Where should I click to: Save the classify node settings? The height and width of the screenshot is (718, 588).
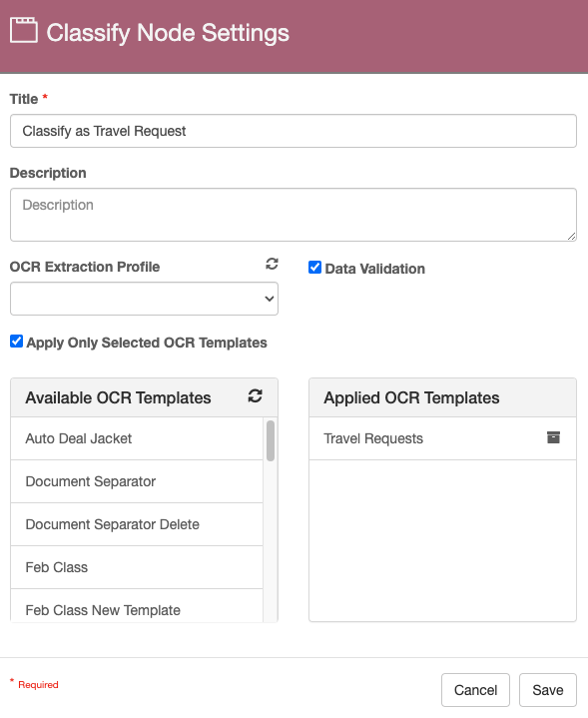coord(548,690)
